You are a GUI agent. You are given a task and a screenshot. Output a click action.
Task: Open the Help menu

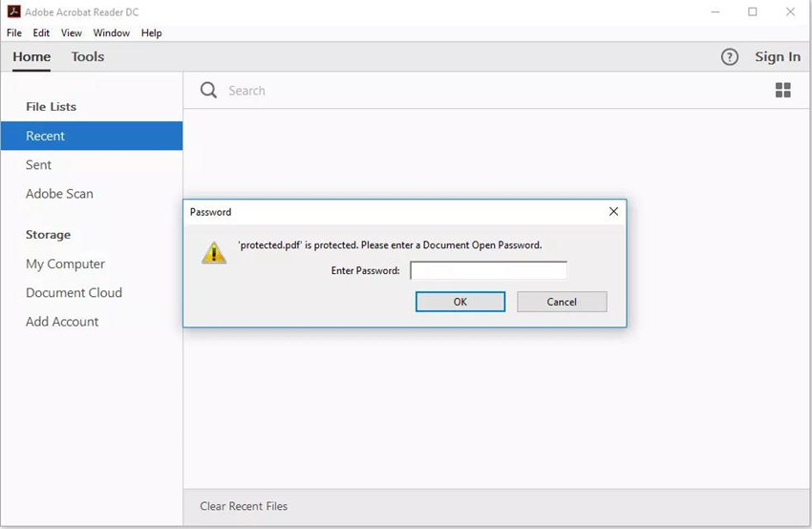pos(152,32)
